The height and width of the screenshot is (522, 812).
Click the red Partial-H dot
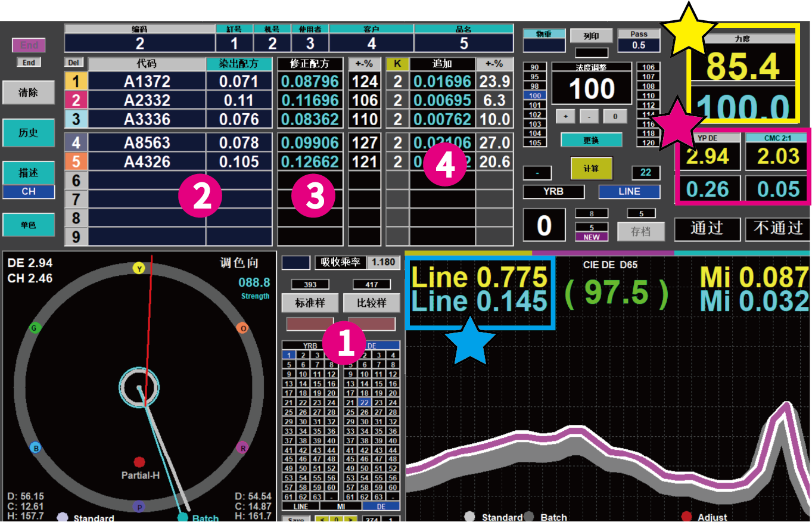pyautogui.click(x=139, y=462)
